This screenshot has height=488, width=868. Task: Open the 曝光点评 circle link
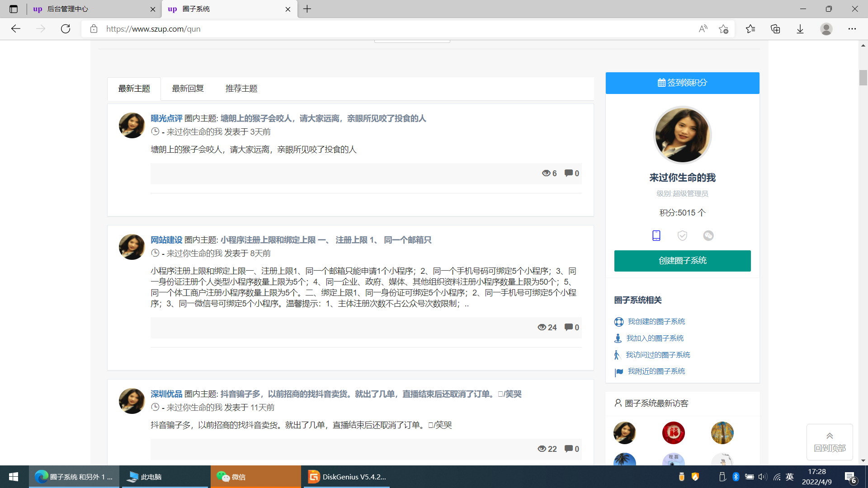point(166,118)
